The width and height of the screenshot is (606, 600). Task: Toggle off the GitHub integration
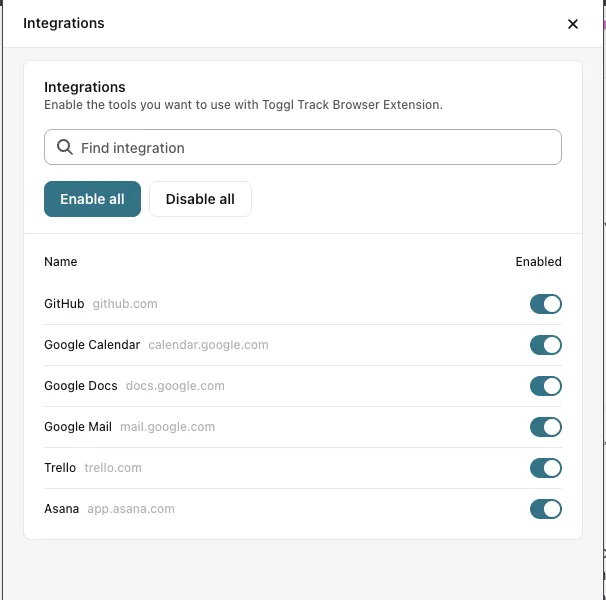click(x=545, y=304)
